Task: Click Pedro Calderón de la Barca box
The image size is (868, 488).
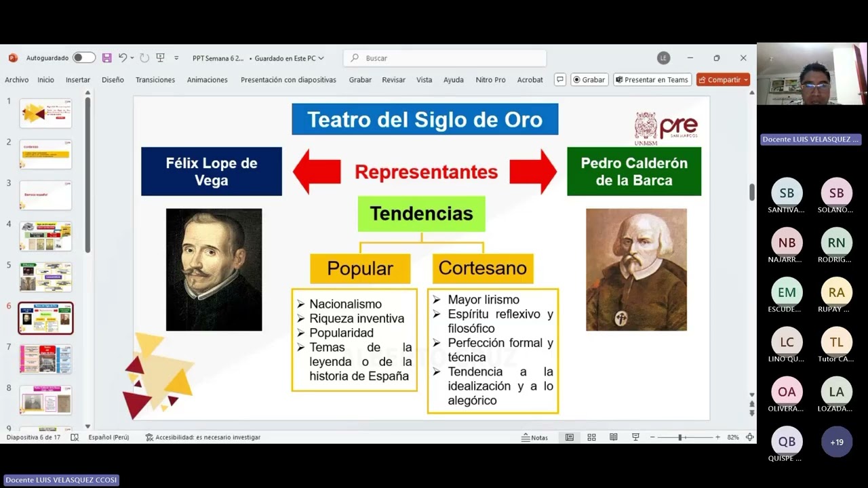Action: pos(634,171)
